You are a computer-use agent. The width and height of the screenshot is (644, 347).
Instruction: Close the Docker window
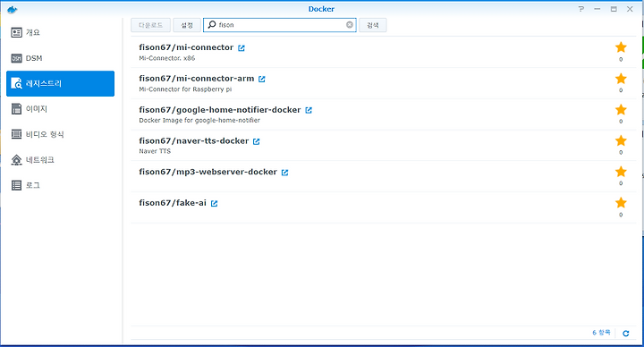(630, 9)
